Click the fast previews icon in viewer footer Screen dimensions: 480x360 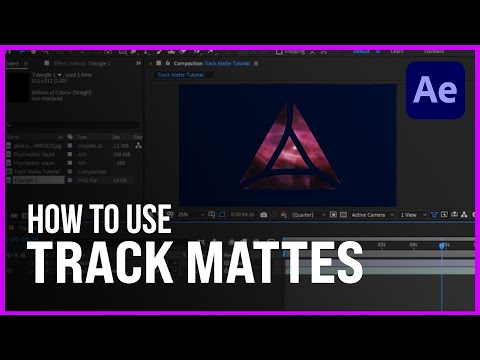tap(444, 215)
